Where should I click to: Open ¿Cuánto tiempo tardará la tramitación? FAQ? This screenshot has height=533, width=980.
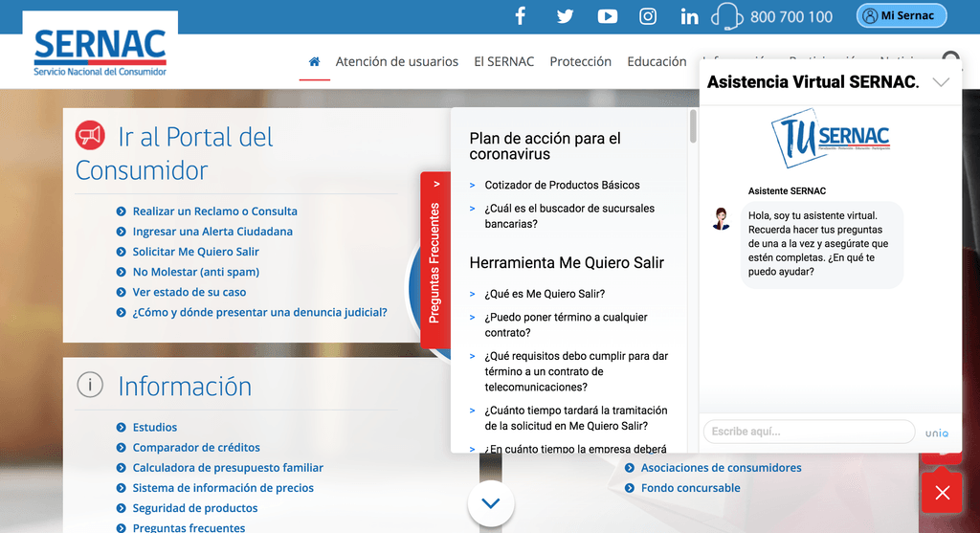(575, 418)
